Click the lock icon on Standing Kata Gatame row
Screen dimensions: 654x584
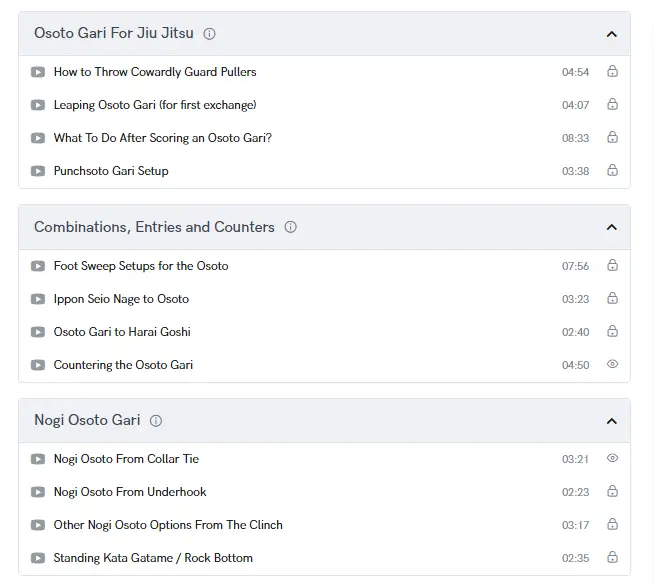[612, 558]
